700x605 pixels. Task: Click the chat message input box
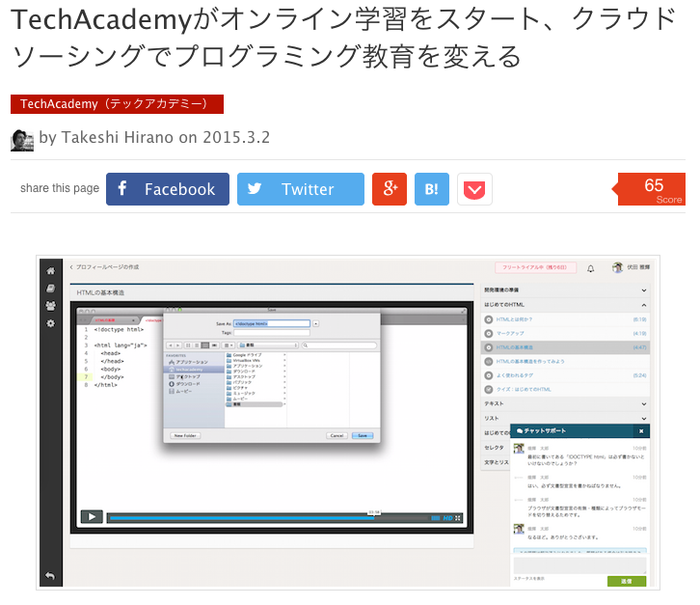pyautogui.click(x=579, y=565)
